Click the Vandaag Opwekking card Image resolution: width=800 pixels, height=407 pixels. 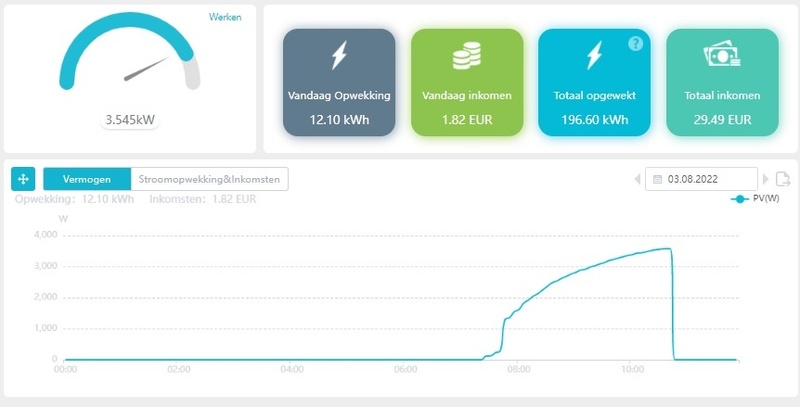[339, 82]
